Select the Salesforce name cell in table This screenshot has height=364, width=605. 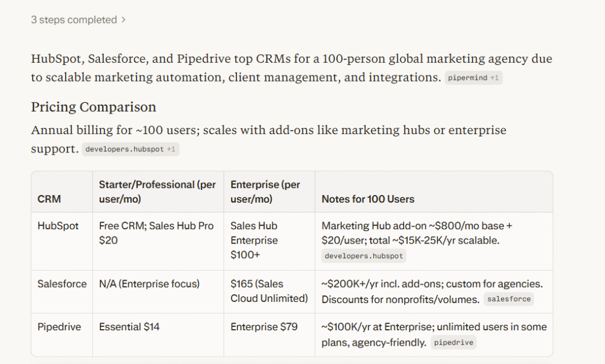point(62,284)
